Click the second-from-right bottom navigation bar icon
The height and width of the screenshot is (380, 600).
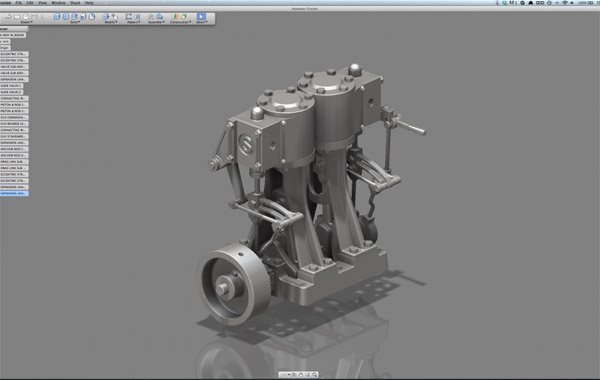coord(308,375)
